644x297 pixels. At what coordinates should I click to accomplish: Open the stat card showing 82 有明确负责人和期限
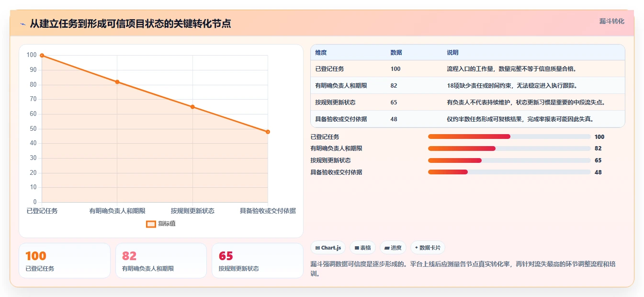click(161, 261)
